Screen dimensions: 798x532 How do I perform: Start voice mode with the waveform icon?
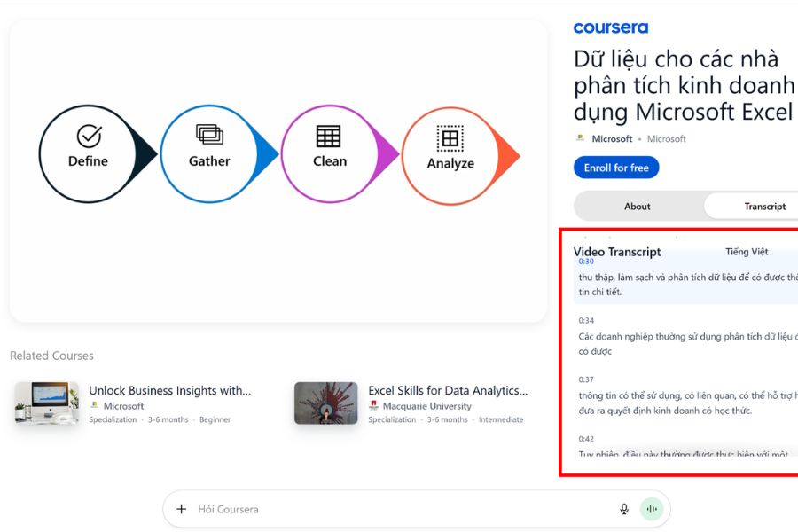[x=653, y=509]
